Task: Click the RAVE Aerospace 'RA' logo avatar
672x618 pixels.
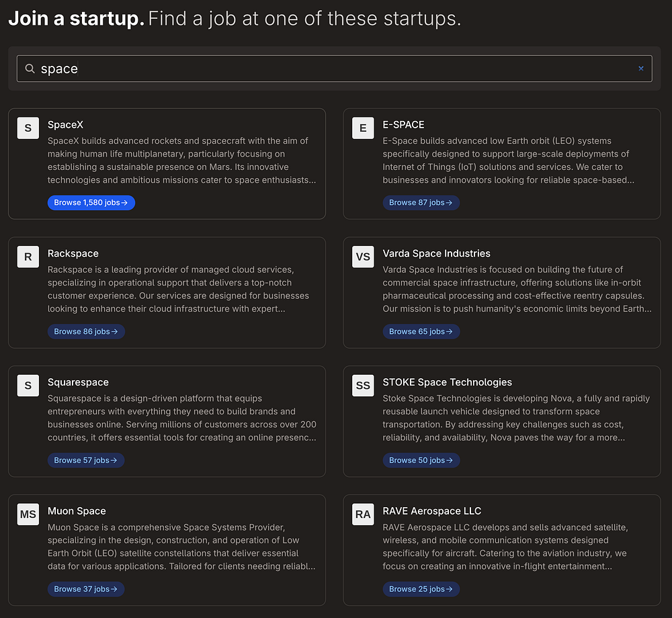Action: tap(363, 515)
